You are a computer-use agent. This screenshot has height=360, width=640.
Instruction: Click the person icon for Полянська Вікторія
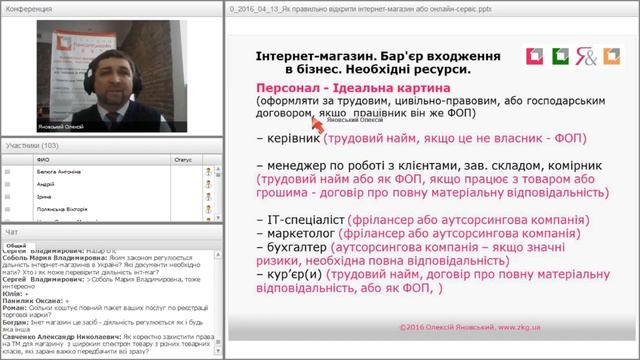(x=209, y=209)
